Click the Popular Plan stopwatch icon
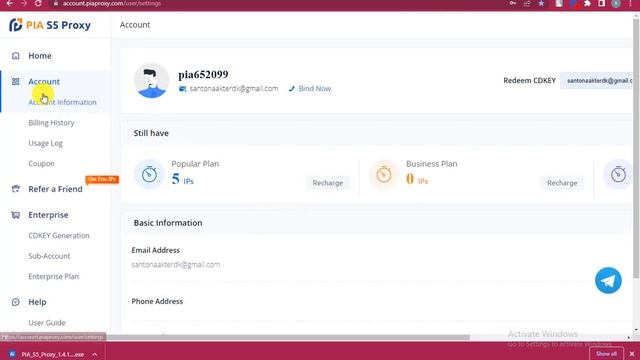640x360 pixels. (x=149, y=174)
